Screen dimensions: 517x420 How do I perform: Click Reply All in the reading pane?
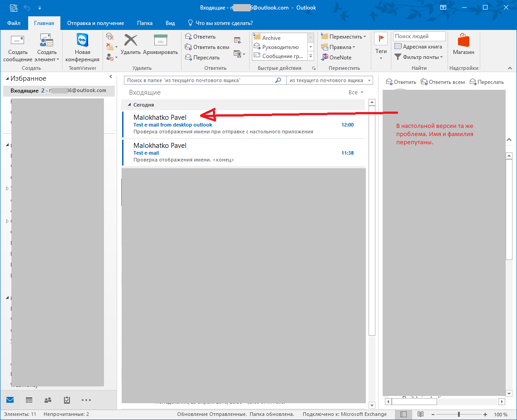coord(443,82)
